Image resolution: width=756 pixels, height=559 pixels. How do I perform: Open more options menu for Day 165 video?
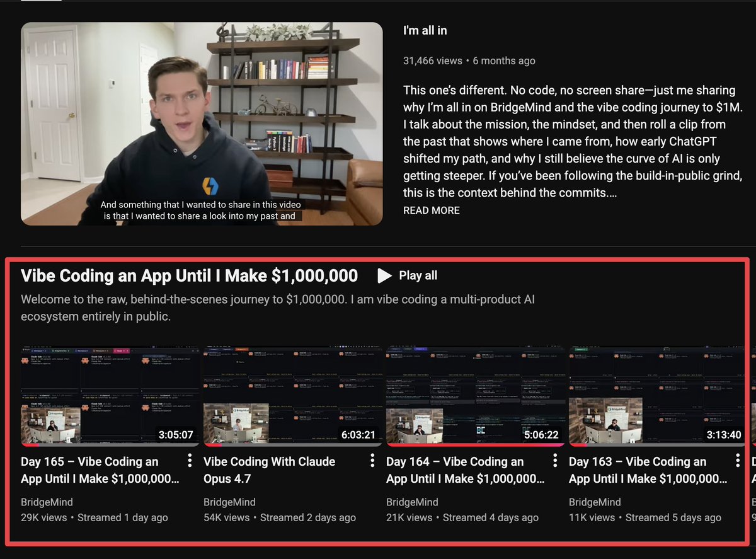click(190, 461)
